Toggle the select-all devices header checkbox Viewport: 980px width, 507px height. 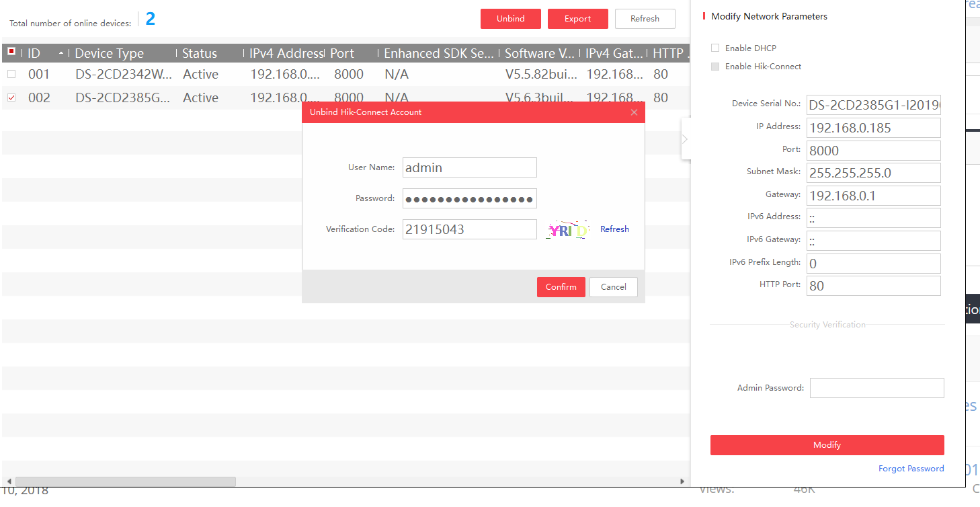[11, 52]
